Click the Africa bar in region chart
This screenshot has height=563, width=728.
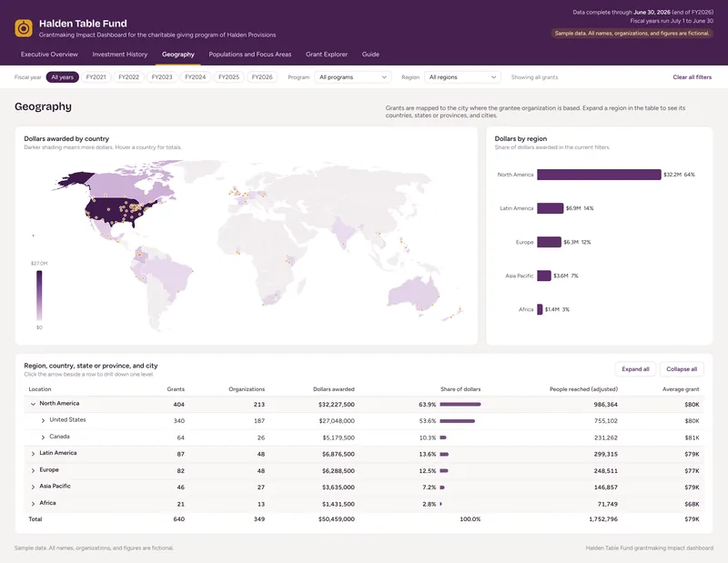point(540,309)
